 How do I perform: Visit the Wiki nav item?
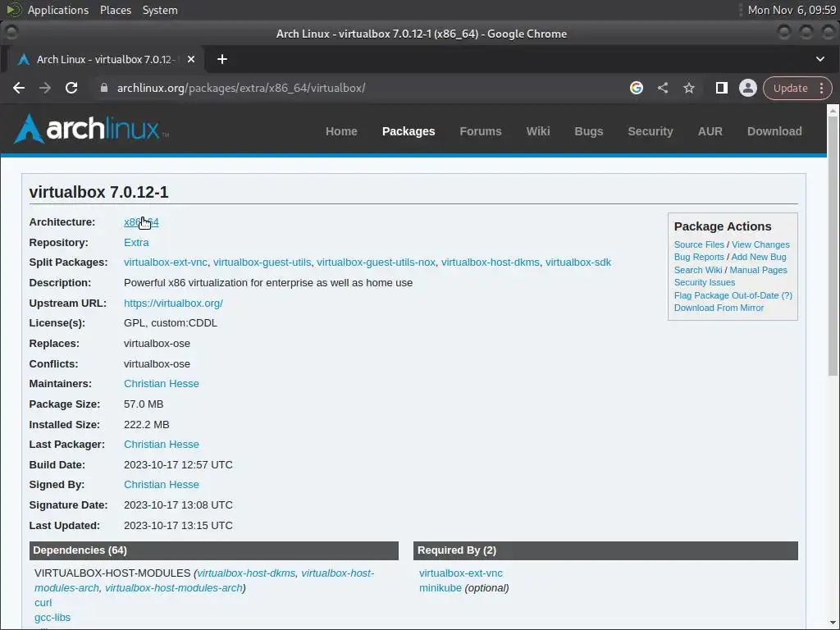coord(538,131)
